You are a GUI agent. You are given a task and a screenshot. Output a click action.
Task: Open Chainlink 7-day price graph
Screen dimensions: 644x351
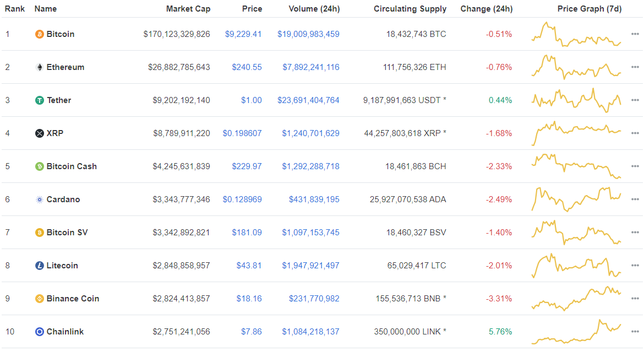[576, 332]
